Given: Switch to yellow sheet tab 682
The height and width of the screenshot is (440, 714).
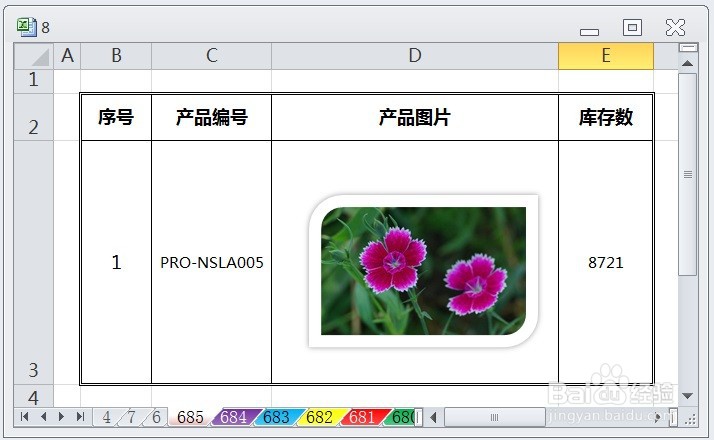Looking at the screenshot, I should (319, 417).
